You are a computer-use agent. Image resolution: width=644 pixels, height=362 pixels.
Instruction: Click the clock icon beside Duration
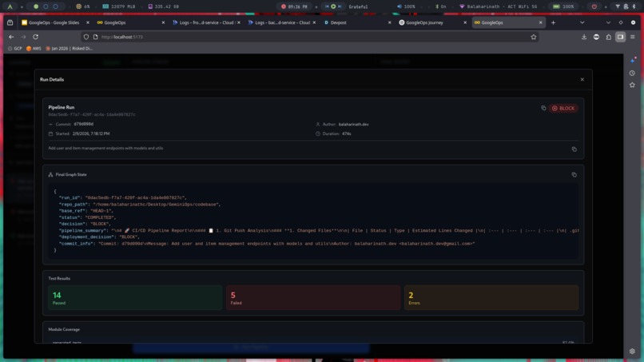tap(317, 133)
